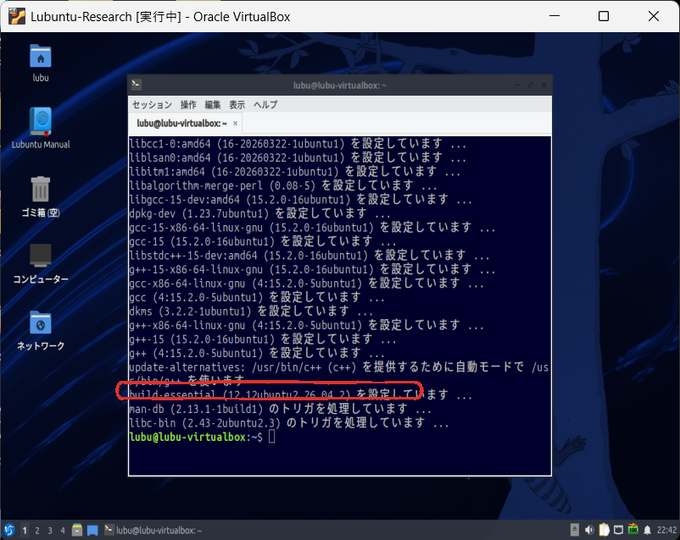Open the 表示 menu in terminal
Viewport: 680px width, 540px height.
(x=237, y=105)
